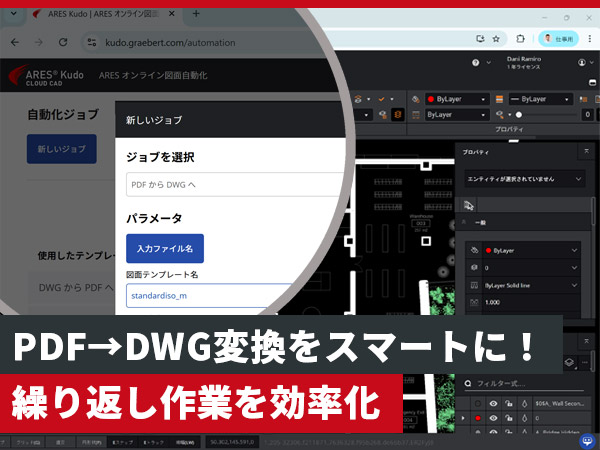Click the red color swatch of layer 0
Viewport: 600px width, 450px height.
[x=478, y=418]
